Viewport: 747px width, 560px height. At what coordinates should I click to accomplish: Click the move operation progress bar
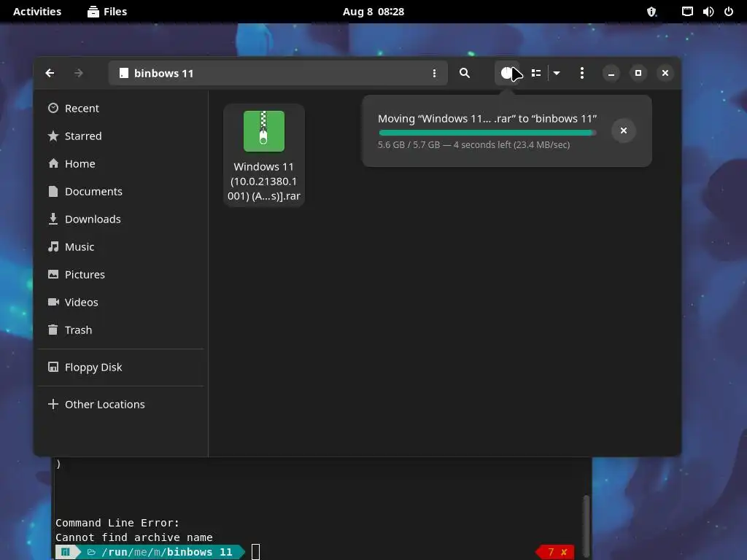tap(487, 133)
